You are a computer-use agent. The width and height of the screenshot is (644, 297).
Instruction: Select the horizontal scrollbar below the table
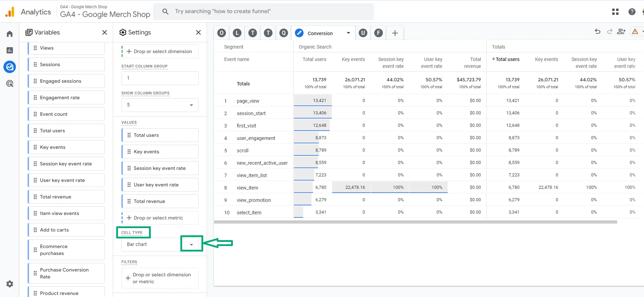click(x=416, y=222)
